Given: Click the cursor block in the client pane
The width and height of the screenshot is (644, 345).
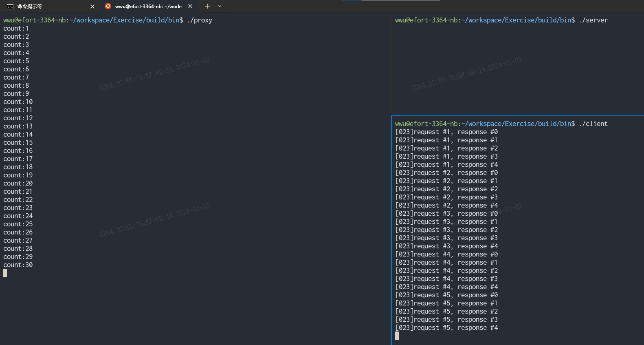Looking at the screenshot, I should 397,336.
